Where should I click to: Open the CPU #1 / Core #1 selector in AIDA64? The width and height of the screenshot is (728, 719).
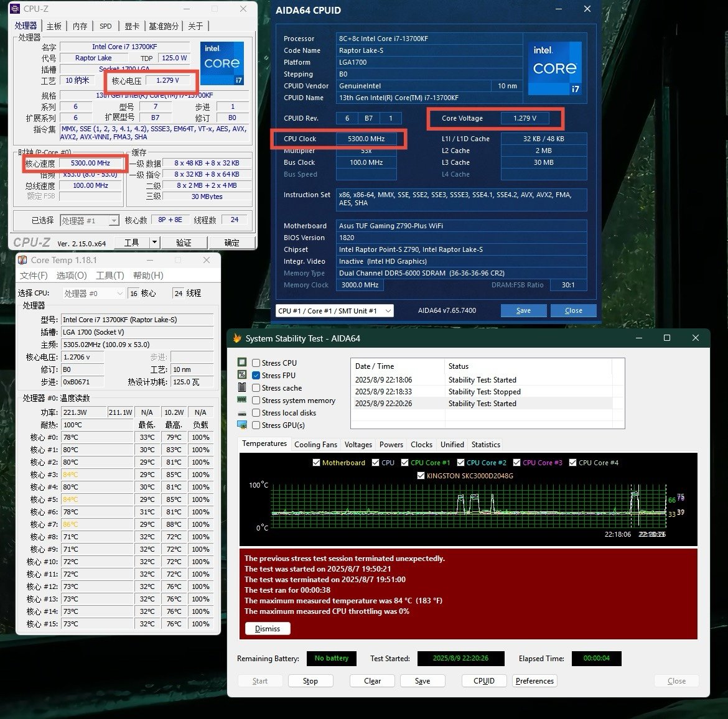coord(334,310)
